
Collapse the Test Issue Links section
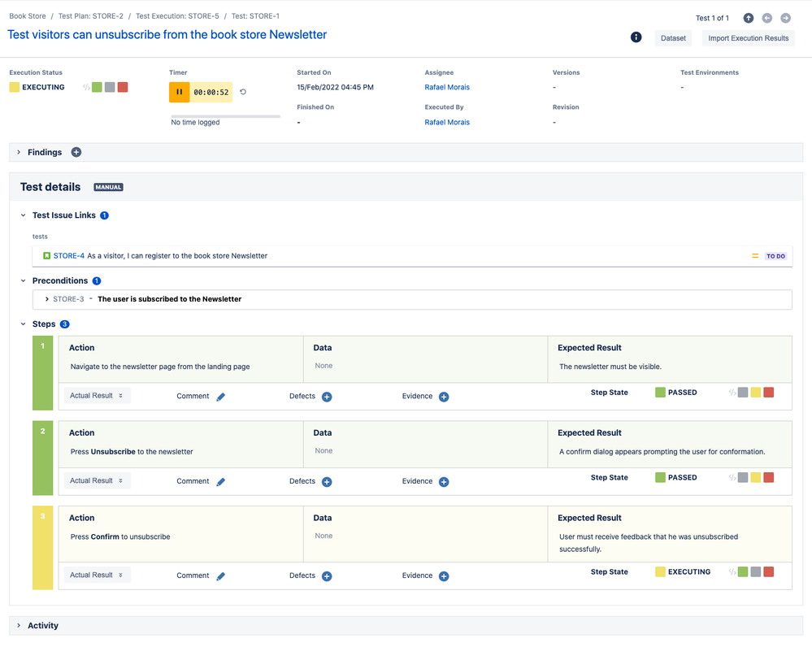24,215
